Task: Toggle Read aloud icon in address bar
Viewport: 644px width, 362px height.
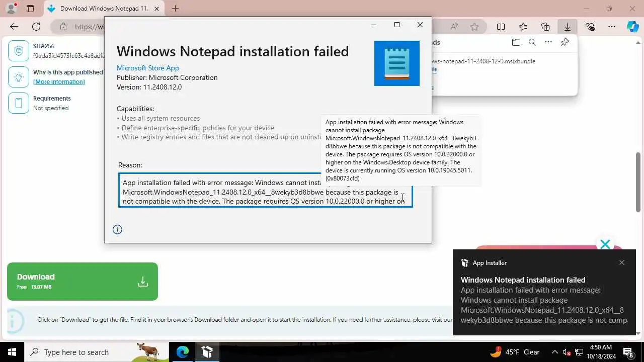Action: pyautogui.click(x=454, y=27)
